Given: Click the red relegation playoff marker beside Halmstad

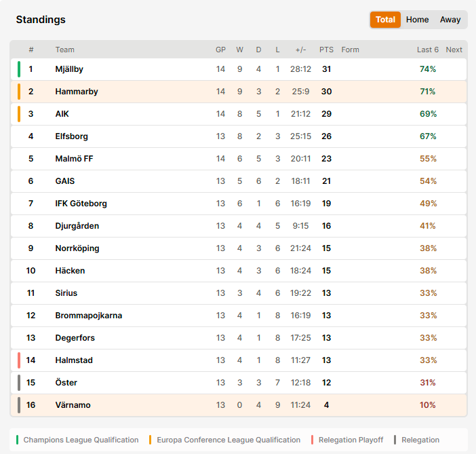Looking at the screenshot, I should [19, 360].
